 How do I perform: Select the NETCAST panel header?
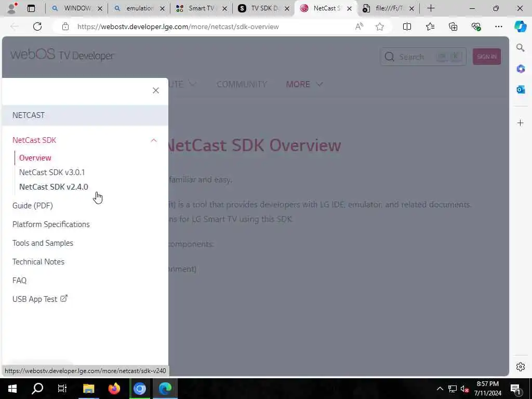(x=85, y=115)
